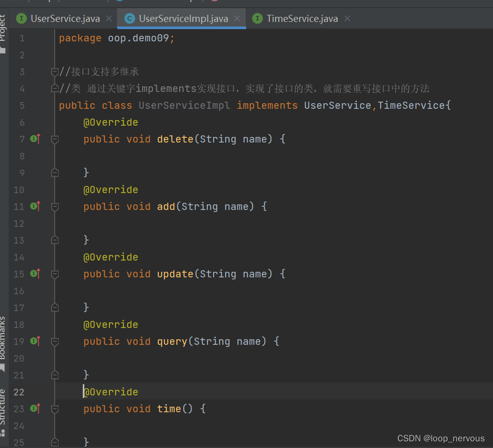493x448 pixels.
Task: Click the @Override annotation on line 22
Action: [111, 392]
